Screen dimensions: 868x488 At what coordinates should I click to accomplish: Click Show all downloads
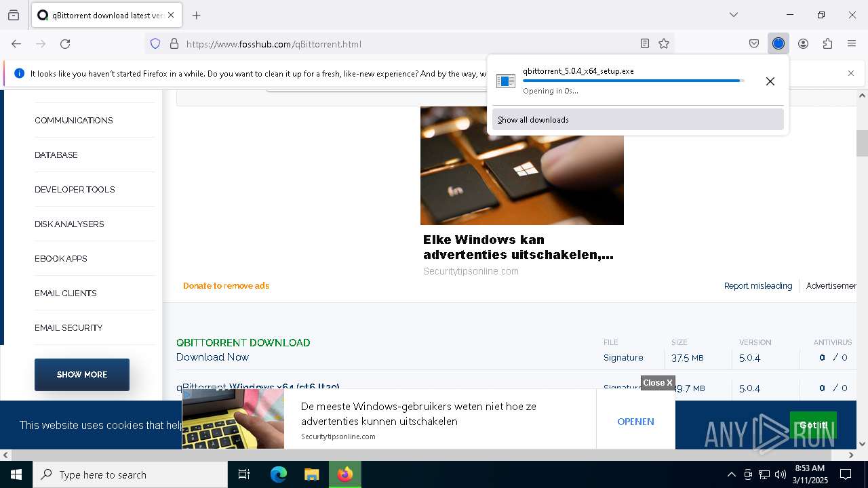pos(638,120)
